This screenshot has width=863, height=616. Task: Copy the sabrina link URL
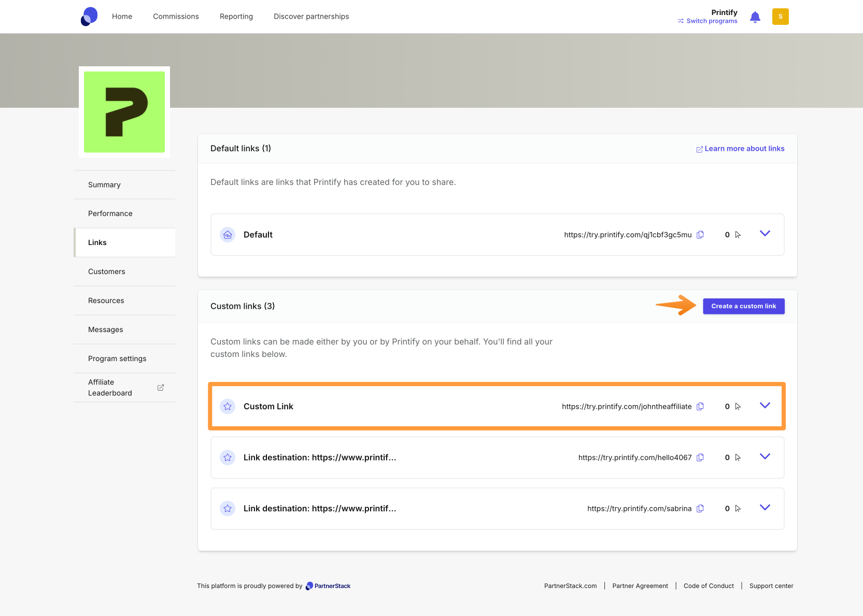[x=700, y=509]
